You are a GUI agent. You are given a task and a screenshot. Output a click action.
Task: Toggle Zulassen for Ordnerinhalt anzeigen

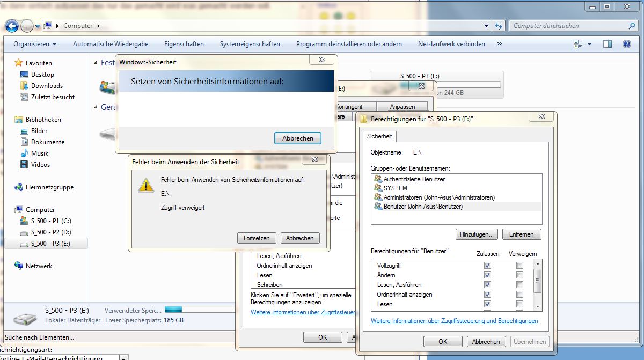click(x=487, y=295)
